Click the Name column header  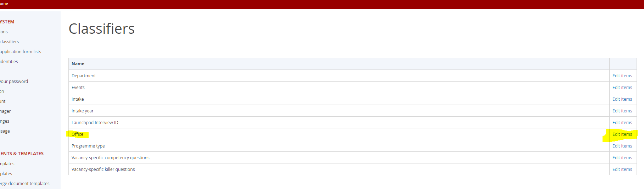78,64
